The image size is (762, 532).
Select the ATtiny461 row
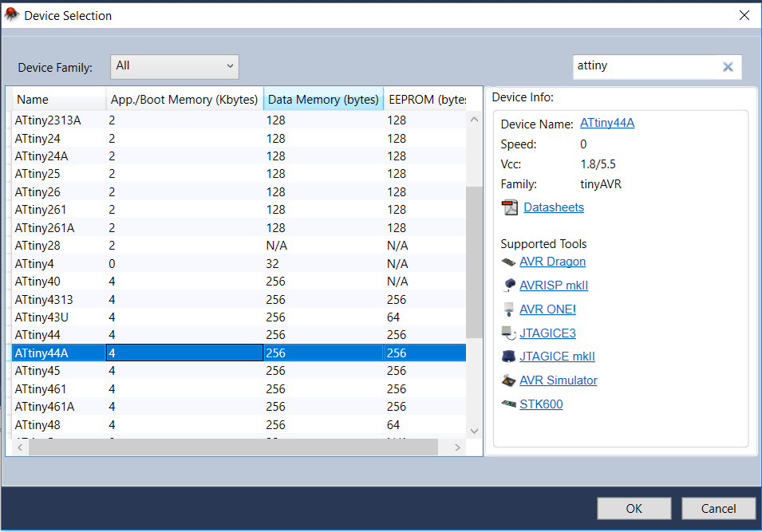click(238, 389)
